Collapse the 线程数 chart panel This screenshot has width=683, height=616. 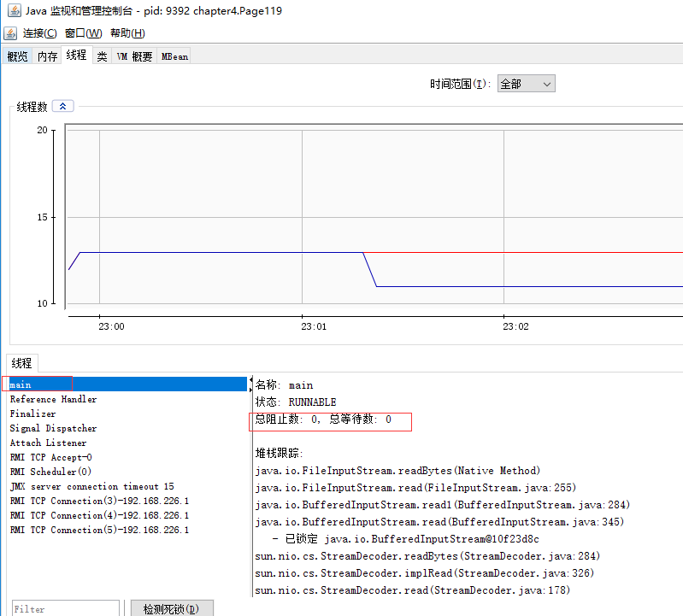62,106
